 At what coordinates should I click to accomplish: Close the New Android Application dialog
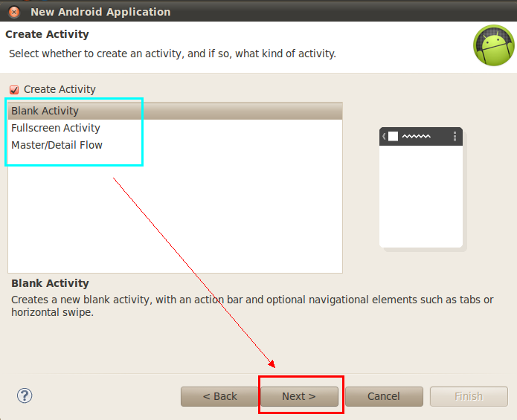coord(14,12)
